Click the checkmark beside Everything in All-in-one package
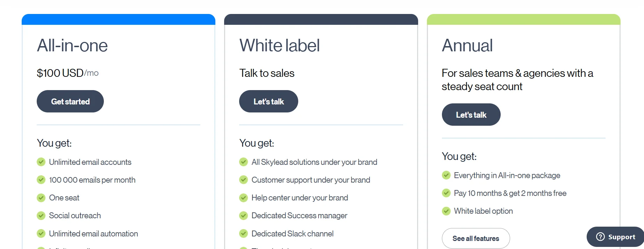 (x=446, y=175)
